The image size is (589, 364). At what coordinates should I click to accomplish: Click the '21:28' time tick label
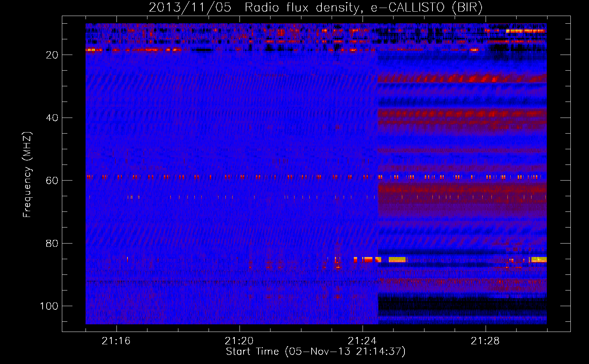click(485, 341)
